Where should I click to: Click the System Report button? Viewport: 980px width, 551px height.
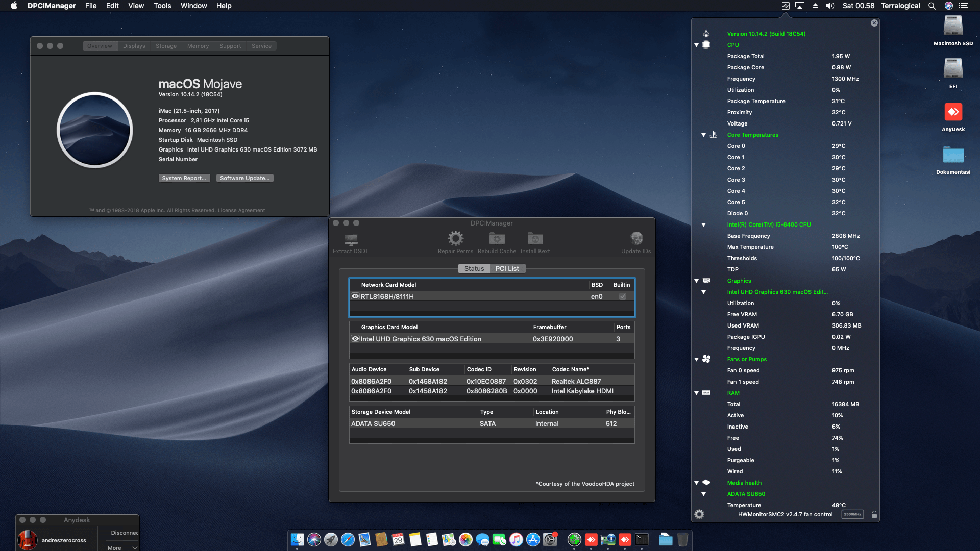(x=184, y=178)
